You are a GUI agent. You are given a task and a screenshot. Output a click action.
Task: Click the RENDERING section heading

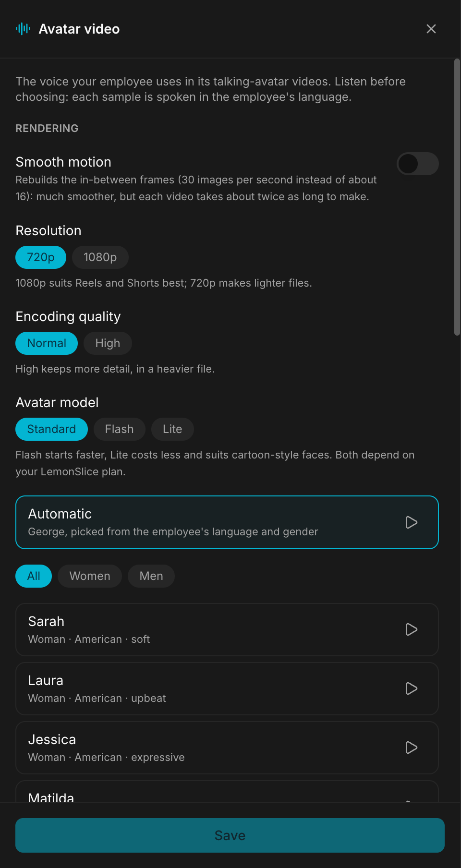(47, 129)
